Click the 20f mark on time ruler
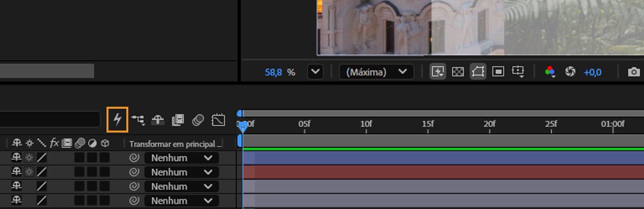 click(x=489, y=124)
